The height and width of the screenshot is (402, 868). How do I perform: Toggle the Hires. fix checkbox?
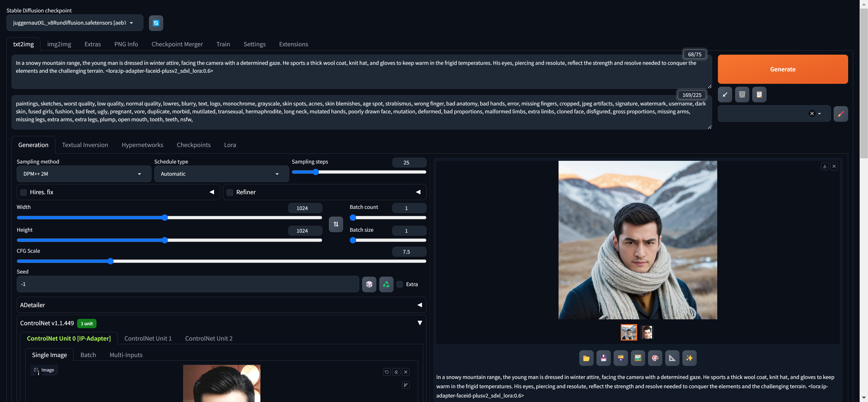click(23, 192)
